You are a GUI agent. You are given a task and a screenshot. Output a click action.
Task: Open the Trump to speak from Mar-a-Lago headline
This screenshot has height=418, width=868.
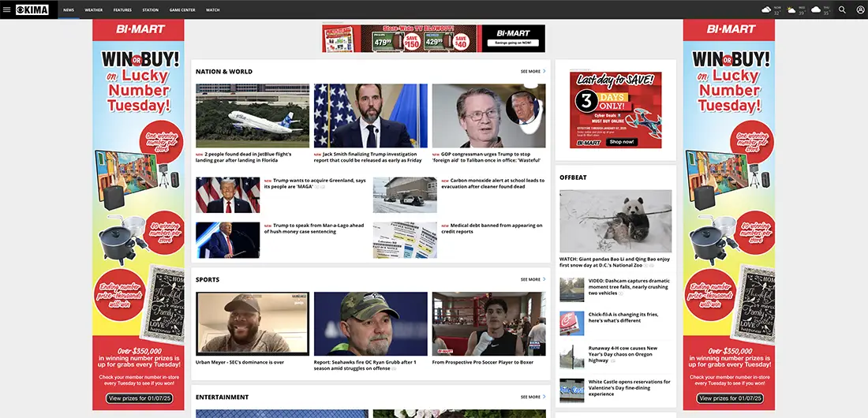(314, 229)
